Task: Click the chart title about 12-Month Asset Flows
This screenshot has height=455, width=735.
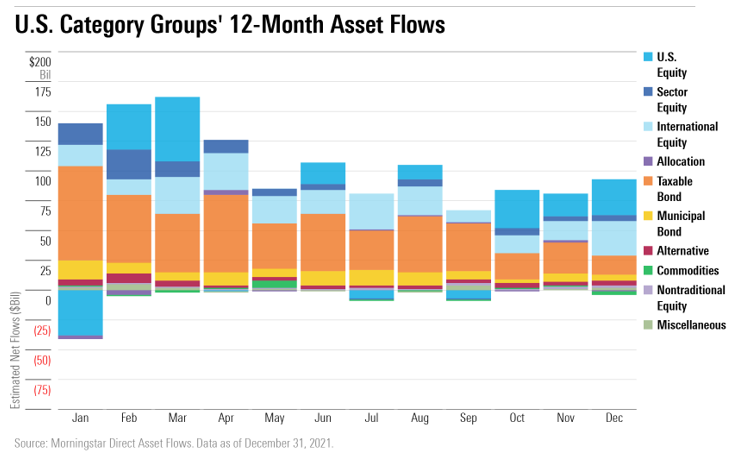Action: (229, 24)
